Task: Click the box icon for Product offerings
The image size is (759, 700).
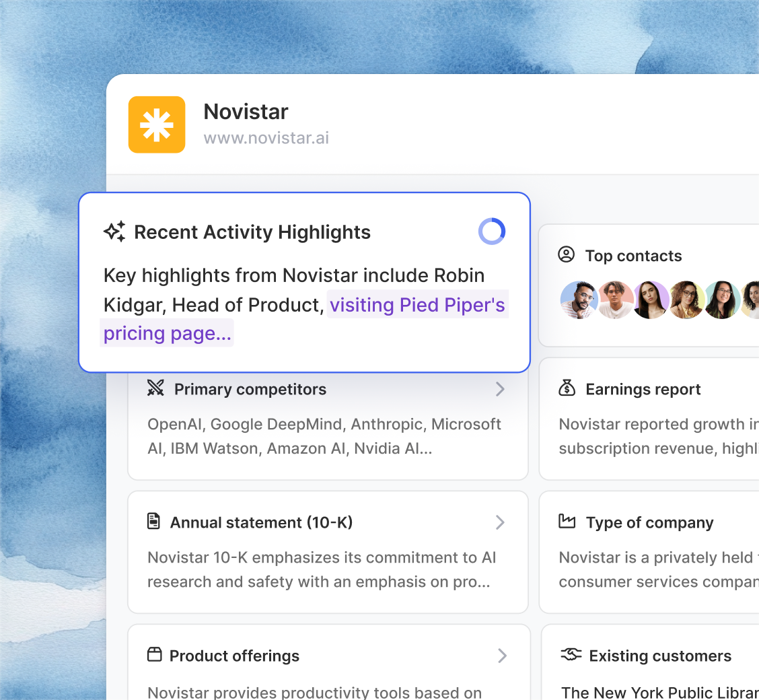Action: [154, 654]
